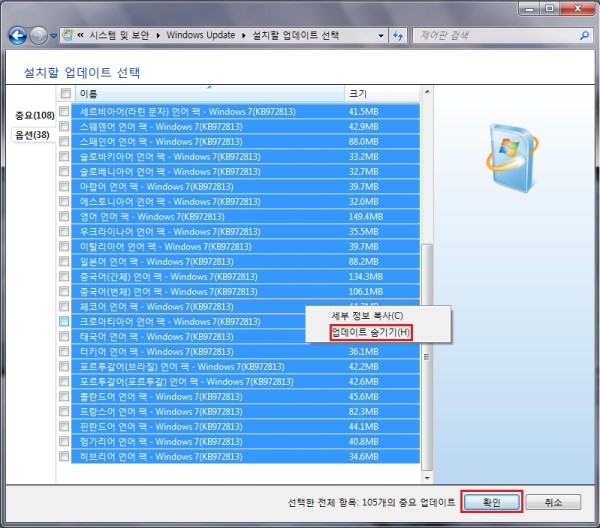Check the 히브리어 언어 팩 checkbox
Image resolution: width=600 pixels, height=528 pixels.
[65, 457]
